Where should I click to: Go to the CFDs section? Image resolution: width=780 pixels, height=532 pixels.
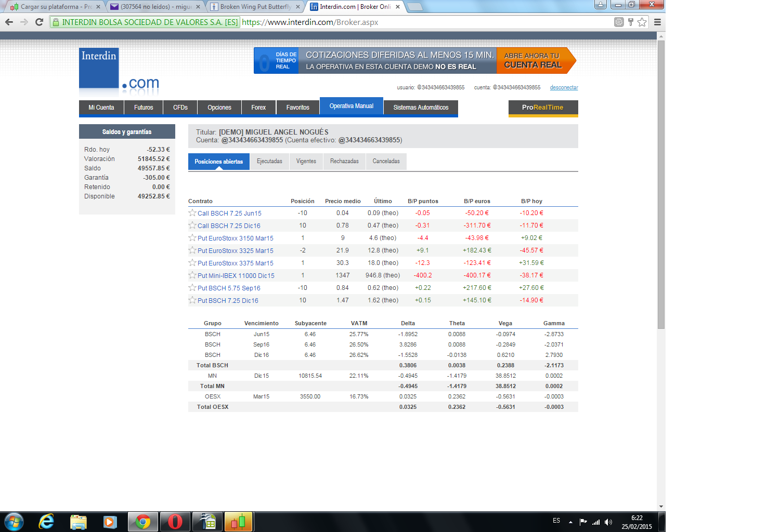180,108
